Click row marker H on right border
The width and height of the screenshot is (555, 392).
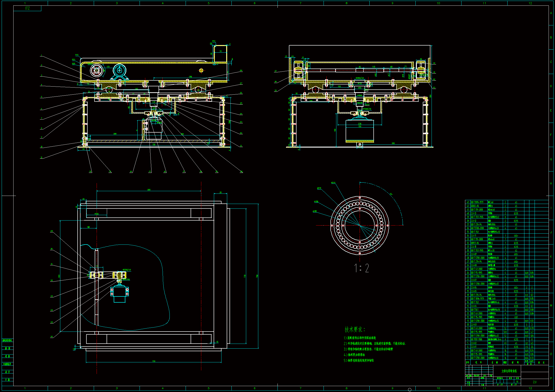click(x=551, y=184)
